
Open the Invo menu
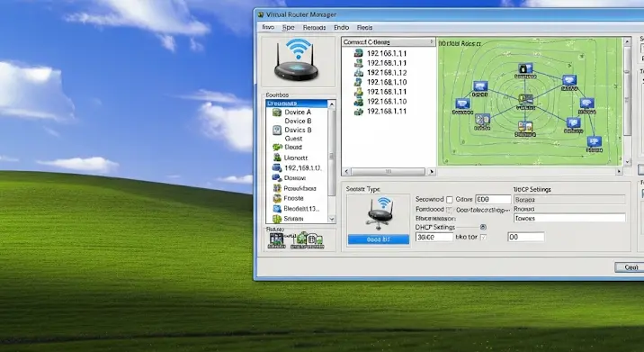pos(268,27)
